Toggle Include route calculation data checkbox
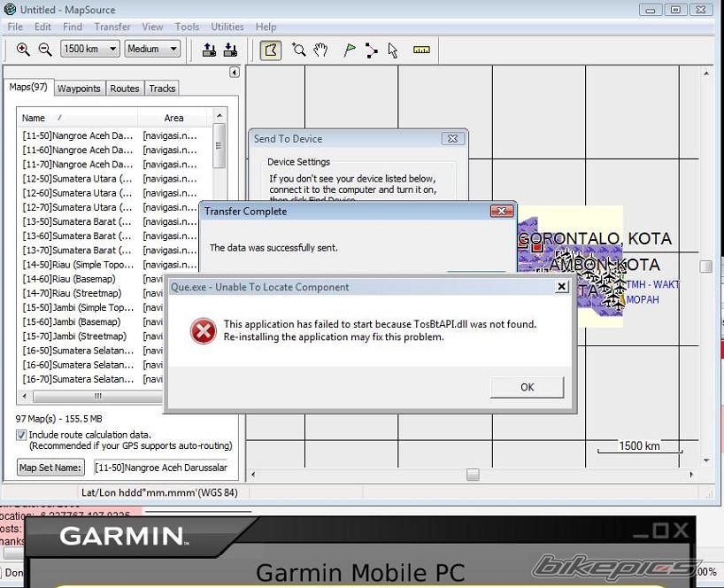The image size is (724, 588). (21, 435)
